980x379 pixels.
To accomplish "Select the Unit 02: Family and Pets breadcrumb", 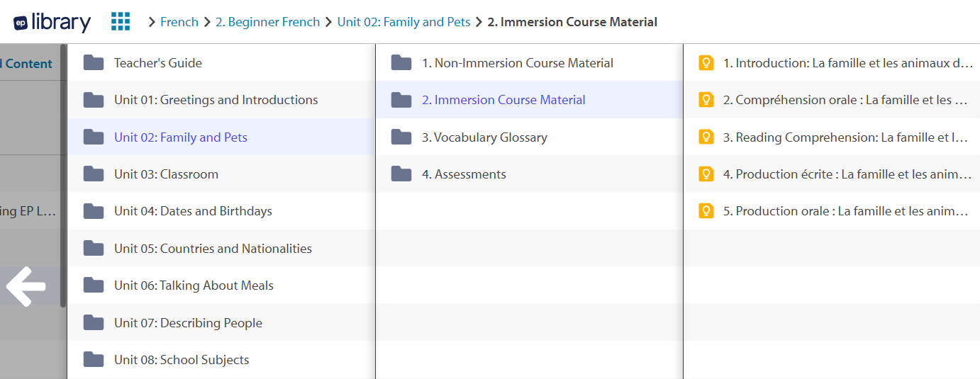I will click(403, 22).
